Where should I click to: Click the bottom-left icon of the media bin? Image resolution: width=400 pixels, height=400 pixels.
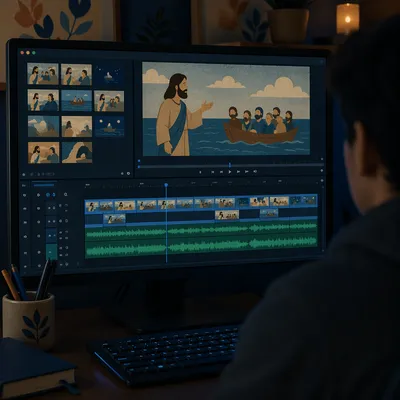(24, 174)
